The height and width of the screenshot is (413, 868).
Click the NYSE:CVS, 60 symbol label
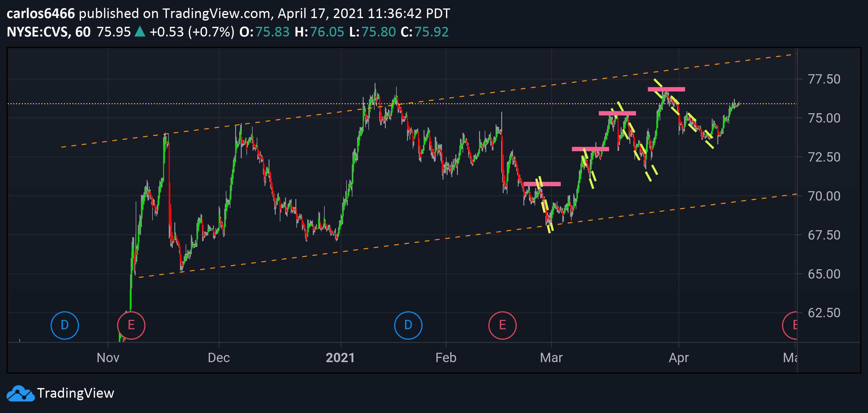click(49, 32)
